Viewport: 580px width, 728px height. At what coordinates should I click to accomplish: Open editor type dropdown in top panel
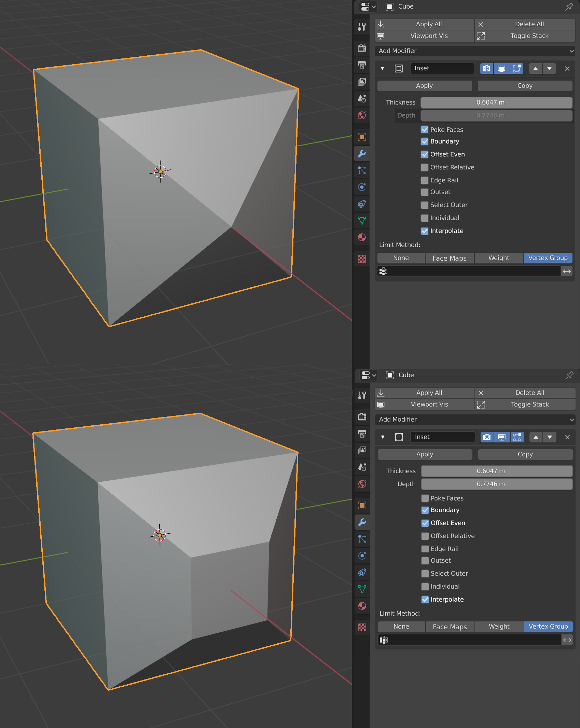click(x=368, y=6)
